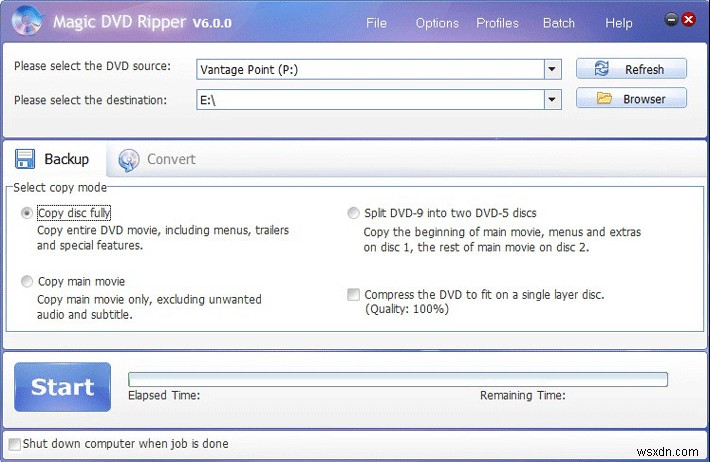This screenshot has height=462, width=710.
Task: Click the 'Select copy mode' group label
Action: [60, 188]
